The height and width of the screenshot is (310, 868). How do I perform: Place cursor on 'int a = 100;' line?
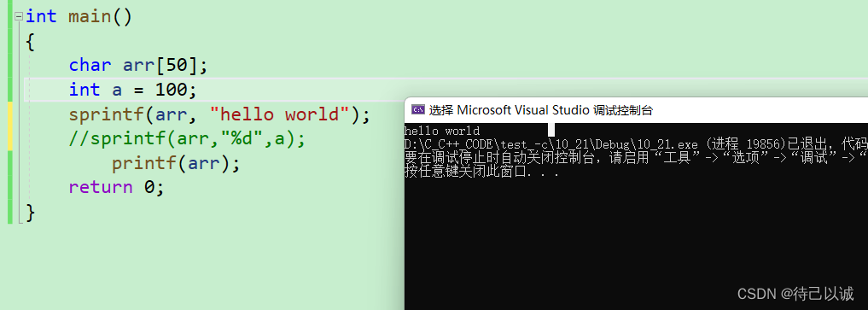point(133,90)
